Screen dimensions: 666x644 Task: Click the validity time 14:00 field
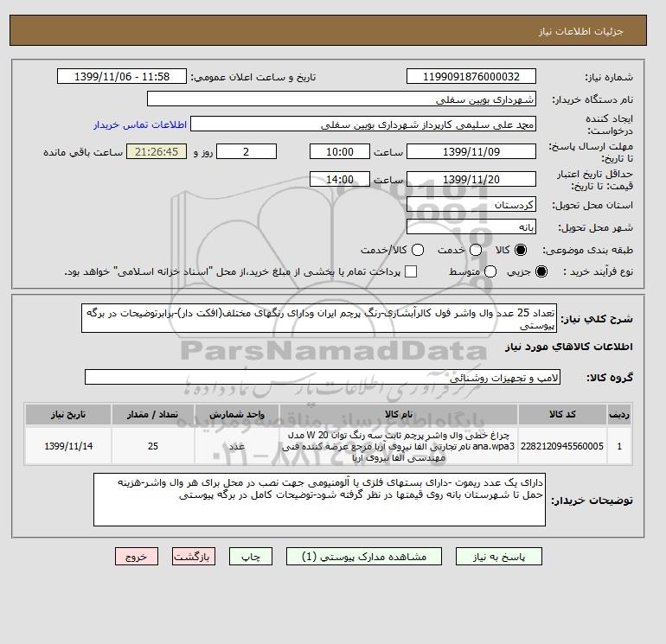(x=340, y=179)
